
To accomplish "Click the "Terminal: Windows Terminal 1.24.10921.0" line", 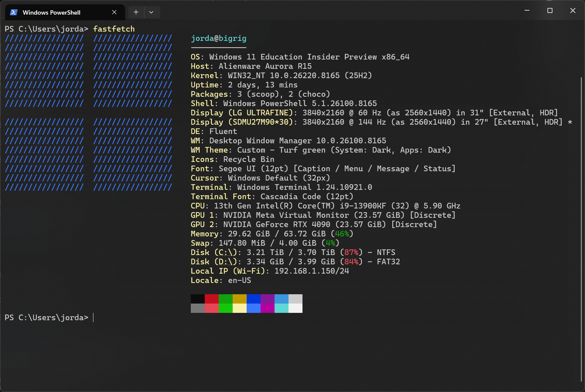I will coord(282,187).
